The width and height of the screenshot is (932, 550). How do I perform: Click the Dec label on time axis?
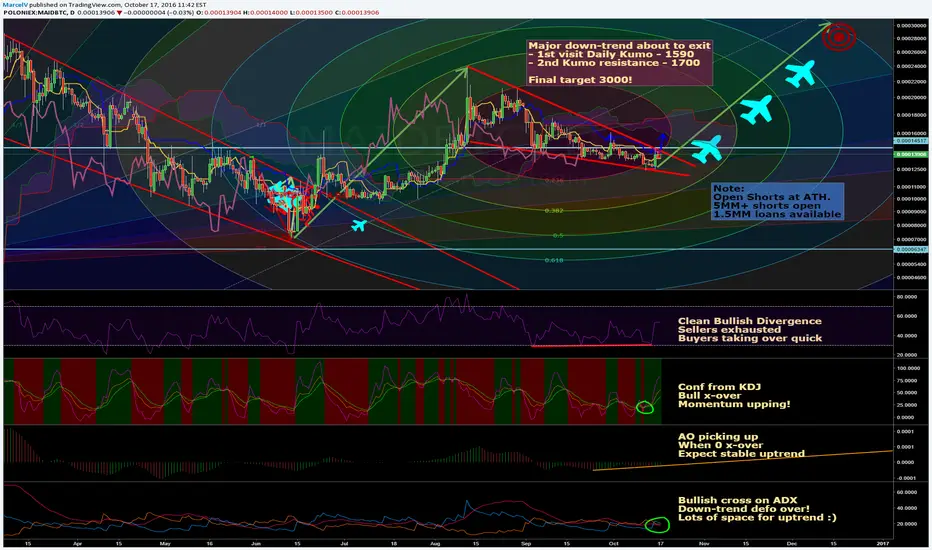[792, 543]
